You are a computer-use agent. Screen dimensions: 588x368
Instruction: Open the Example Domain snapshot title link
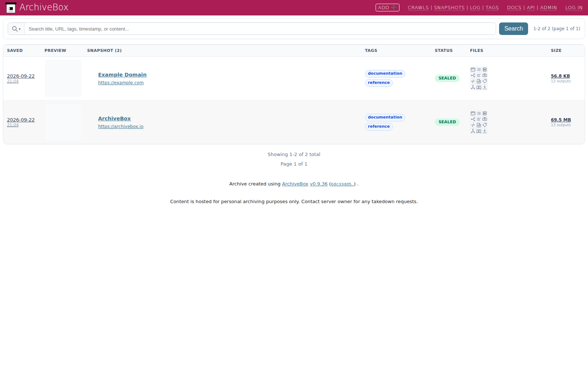tap(122, 75)
